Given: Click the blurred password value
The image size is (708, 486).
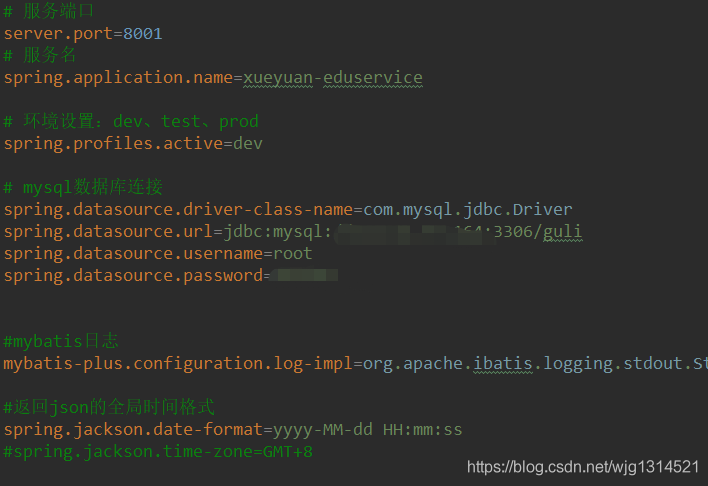Looking at the screenshot, I should (x=304, y=275).
